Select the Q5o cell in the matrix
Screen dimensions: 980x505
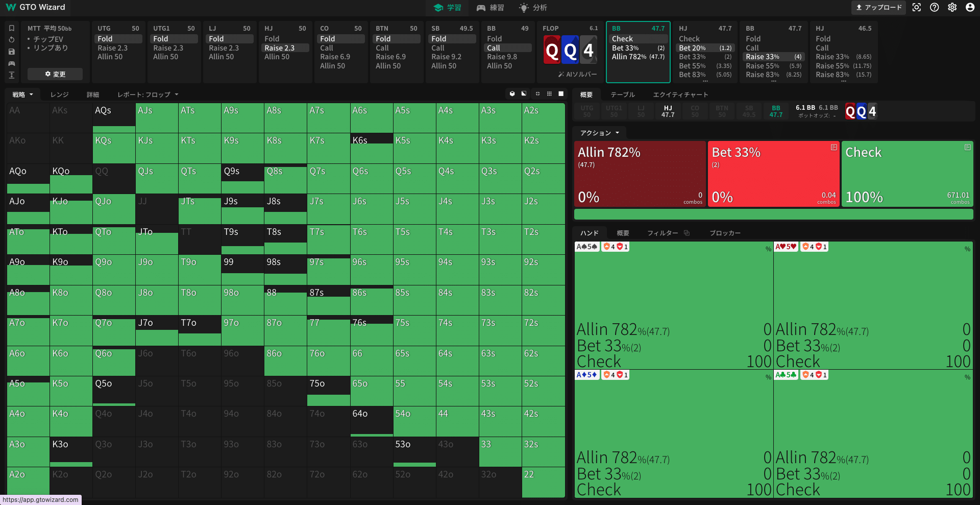(x=114, y=391)
